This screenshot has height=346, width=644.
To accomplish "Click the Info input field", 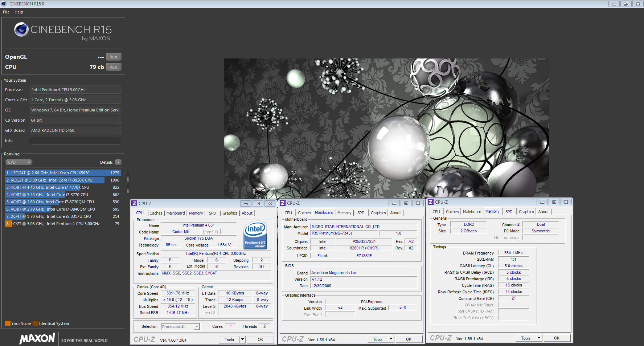I will [75, 141].
